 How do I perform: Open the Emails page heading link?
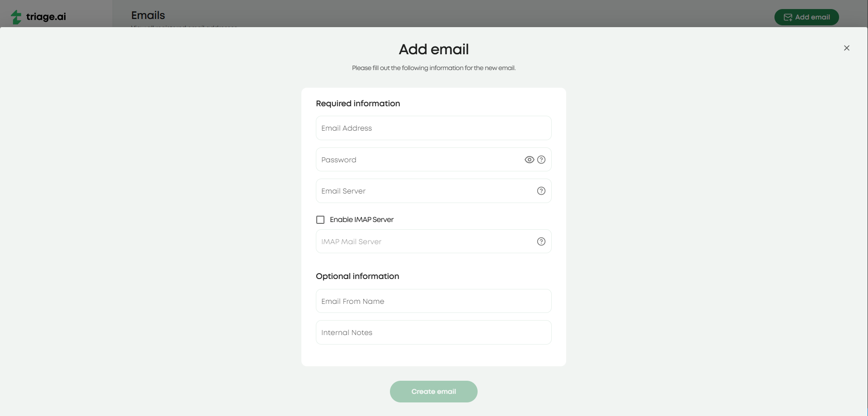click(147, 15)
